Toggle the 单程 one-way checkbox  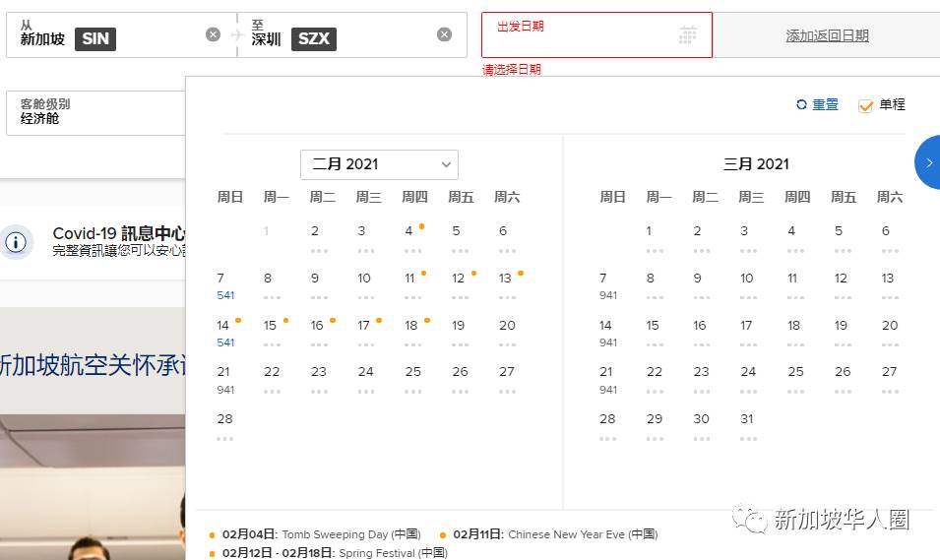tap(865, 105)
